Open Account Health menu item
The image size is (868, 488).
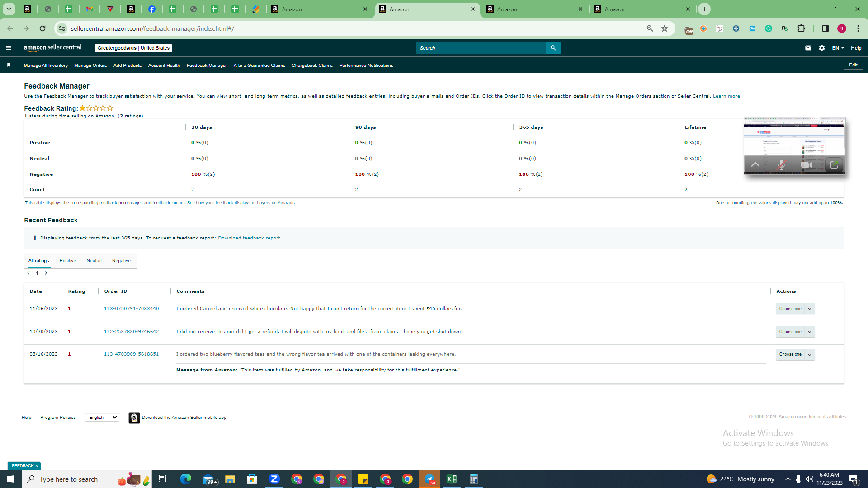(x=164, y=66)
